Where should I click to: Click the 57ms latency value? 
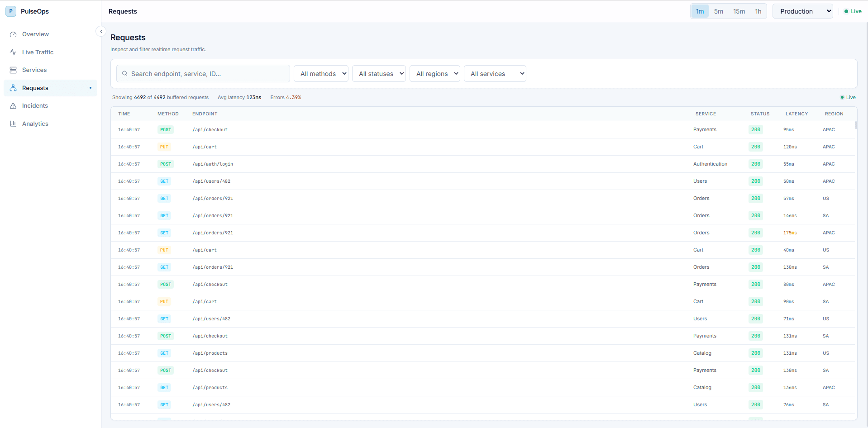[x=788, y=199]
